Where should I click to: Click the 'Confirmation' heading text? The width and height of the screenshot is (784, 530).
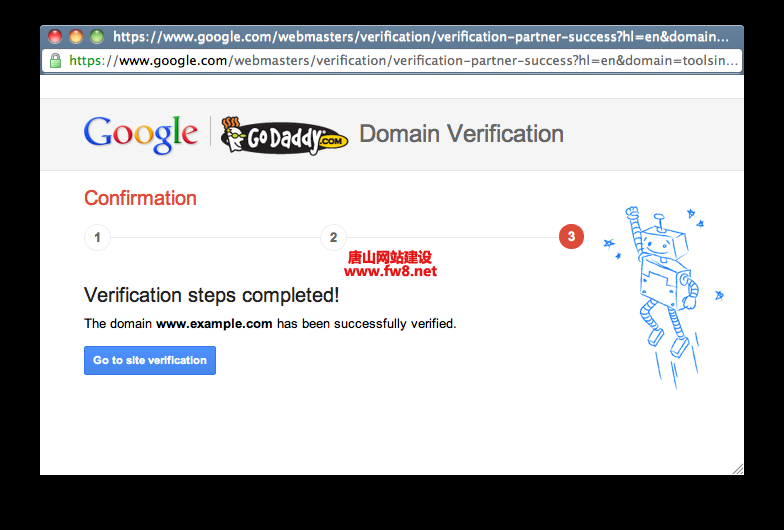tap(140, 198)
